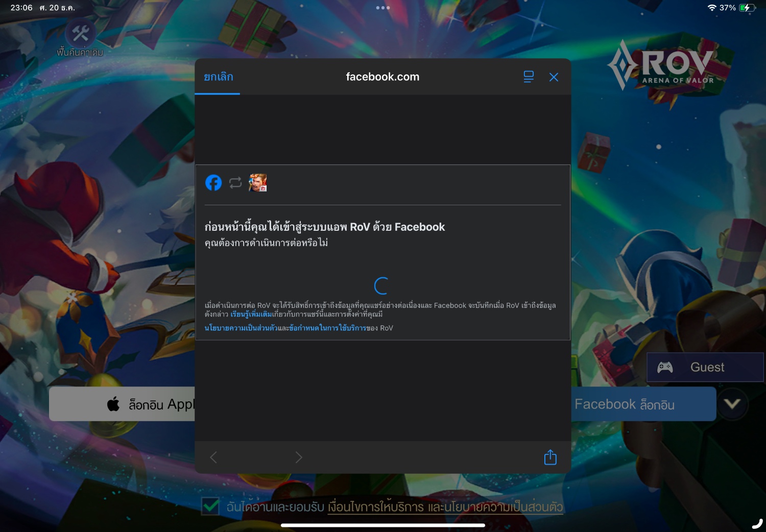Screen dimensions: 766x532
Task: Expand more login options chevron
Action: [x=732, y=404]
